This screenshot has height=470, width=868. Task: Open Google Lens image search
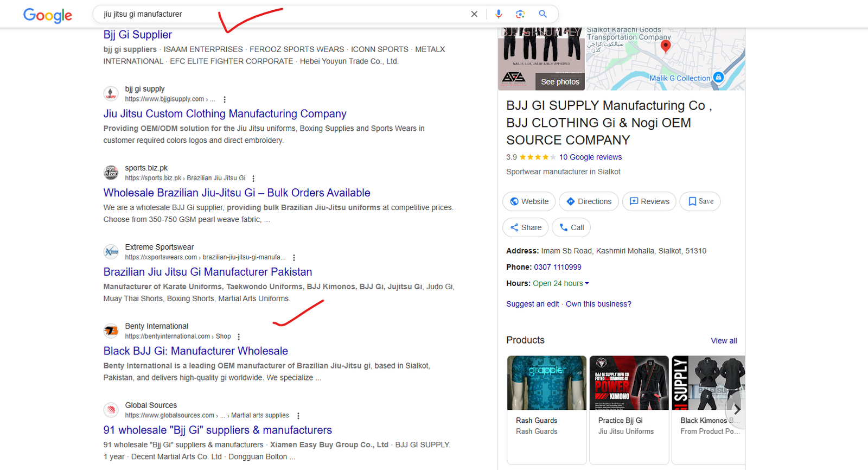[520, 14]
